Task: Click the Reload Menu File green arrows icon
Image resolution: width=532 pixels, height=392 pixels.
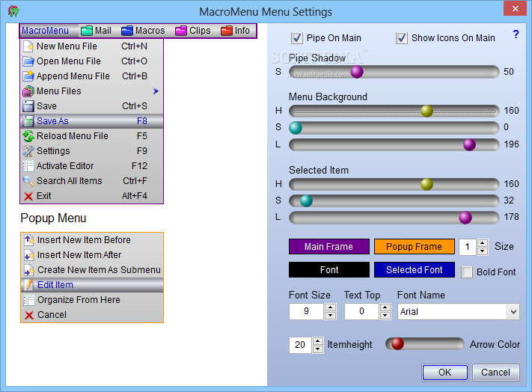Action: pyautogui.click(x=28, y=136)
